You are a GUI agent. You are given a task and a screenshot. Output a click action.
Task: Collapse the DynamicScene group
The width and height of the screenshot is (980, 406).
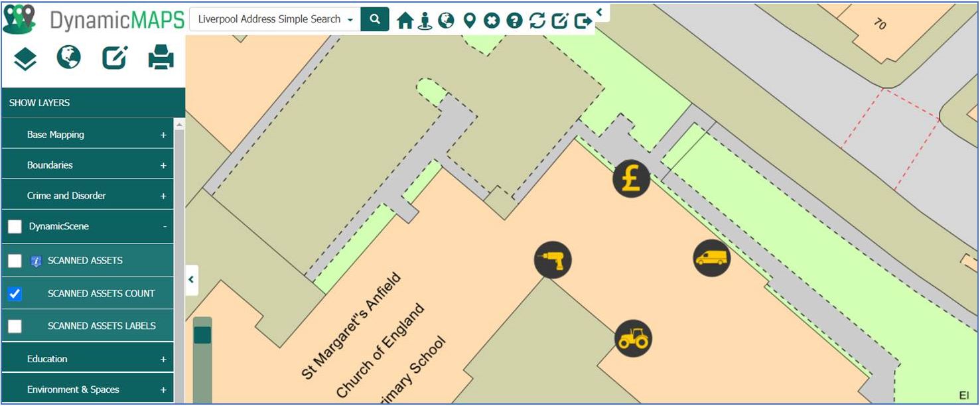165,226
